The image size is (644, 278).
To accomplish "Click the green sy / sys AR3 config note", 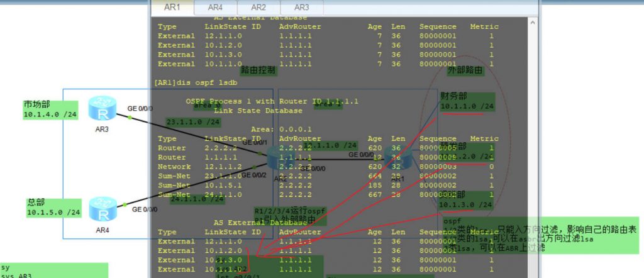I will coord(54,271).
